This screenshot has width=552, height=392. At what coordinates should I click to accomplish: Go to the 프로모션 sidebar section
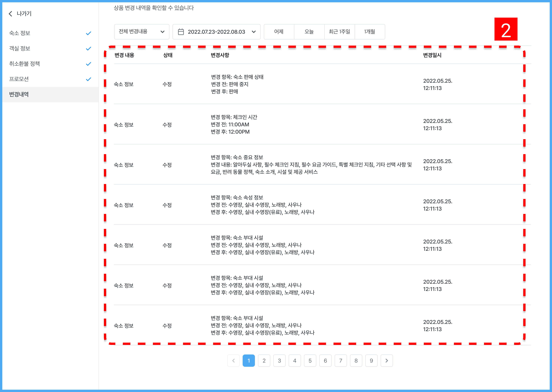point(19,79)
